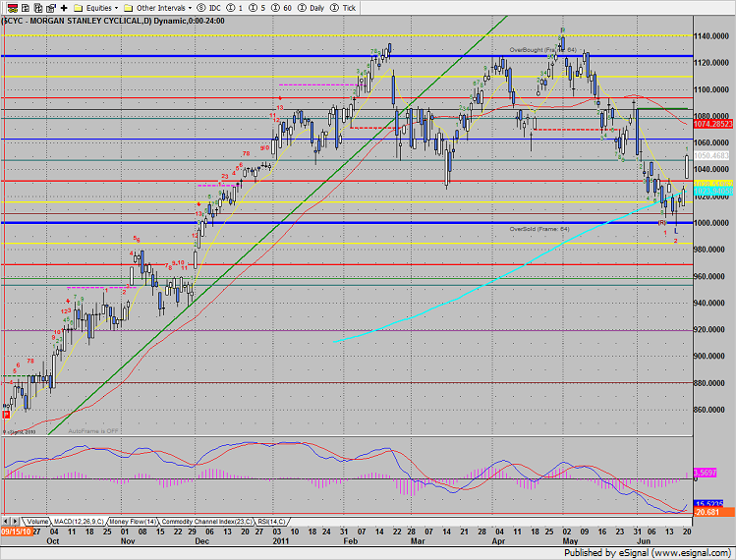Click the magenta 3.5697 MACD histogram value
Screen dimensions: 736x560
coord(705,473)
